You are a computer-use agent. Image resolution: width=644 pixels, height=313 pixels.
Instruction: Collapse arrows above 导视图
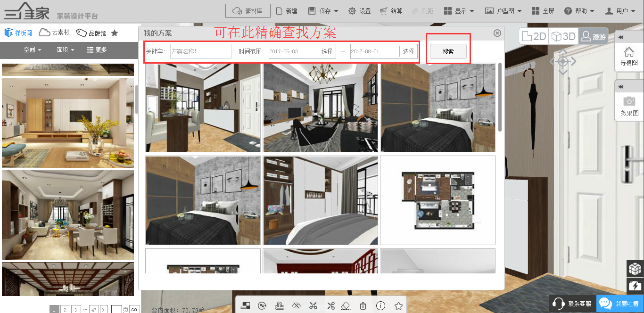621,37
